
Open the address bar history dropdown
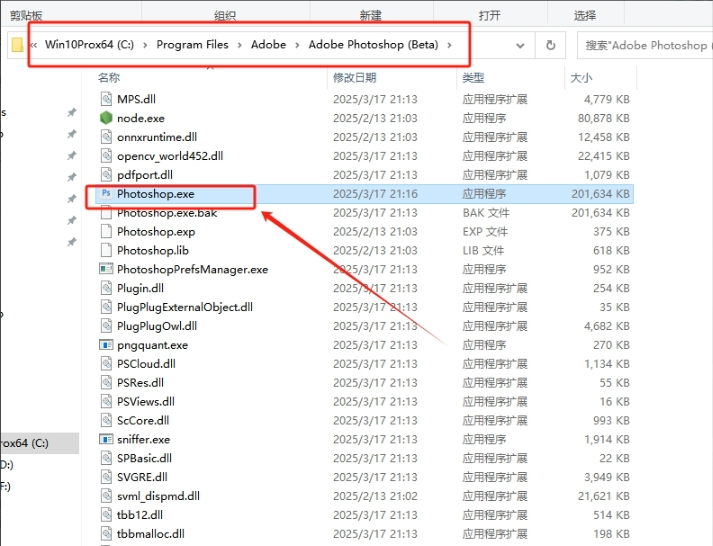(521, 45)
